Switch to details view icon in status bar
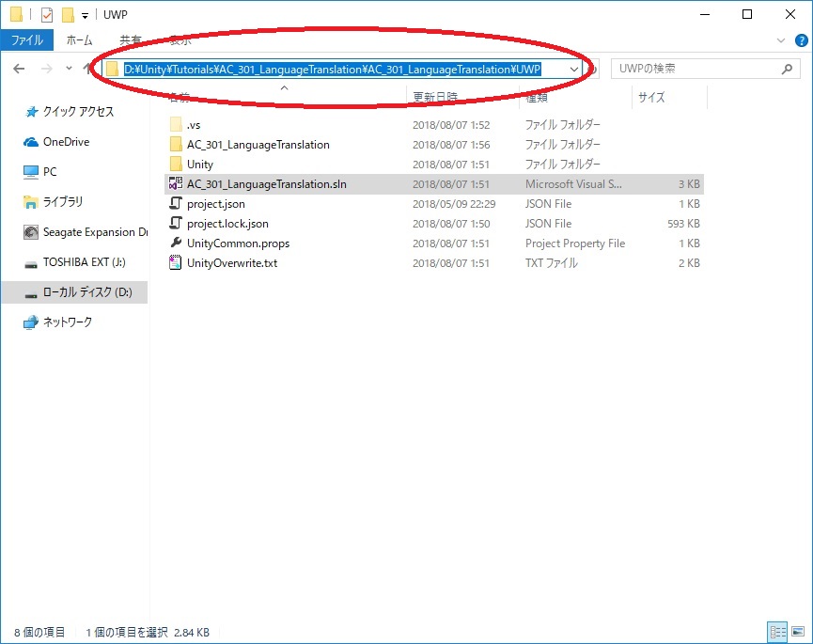 point(777,632)
